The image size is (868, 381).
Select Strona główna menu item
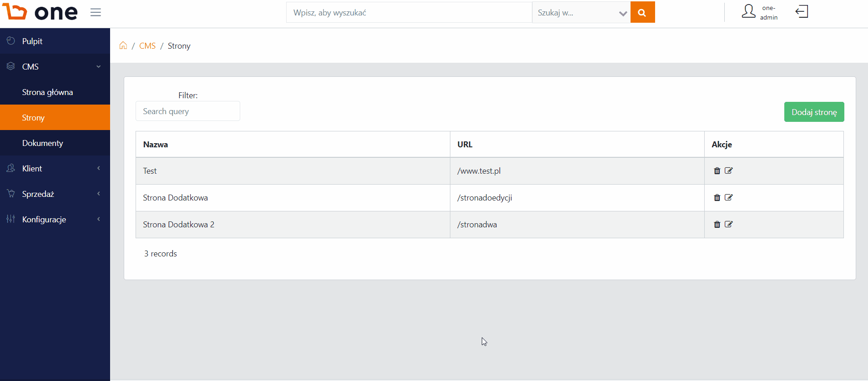[x=55, y=92]
